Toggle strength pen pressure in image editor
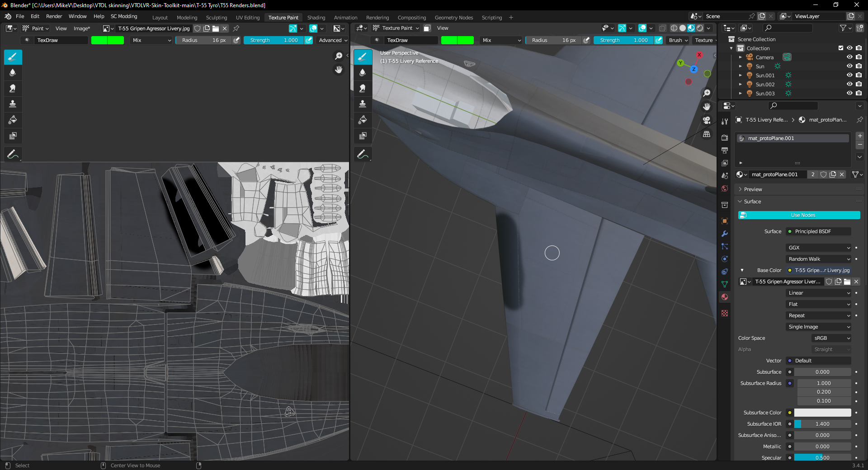Viewport: 868px width, 470px height. tap(309, 40)
